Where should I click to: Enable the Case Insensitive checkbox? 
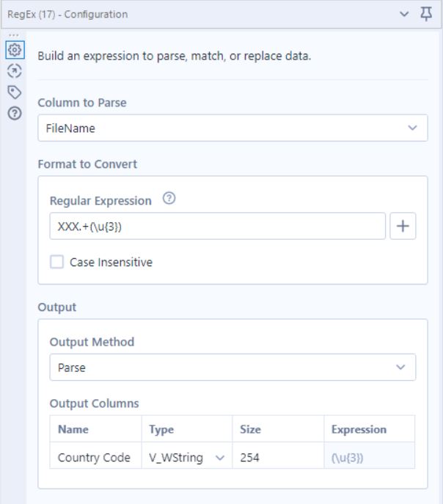[56, 262]
